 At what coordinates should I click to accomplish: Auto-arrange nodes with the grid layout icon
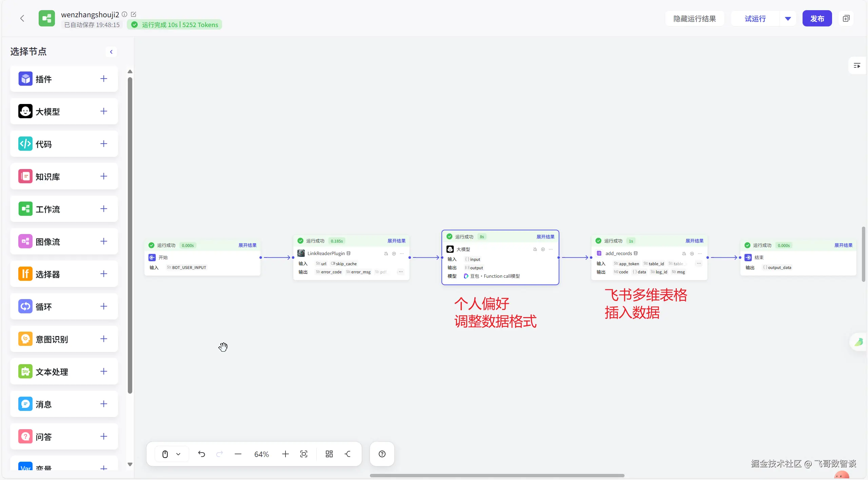329,454
